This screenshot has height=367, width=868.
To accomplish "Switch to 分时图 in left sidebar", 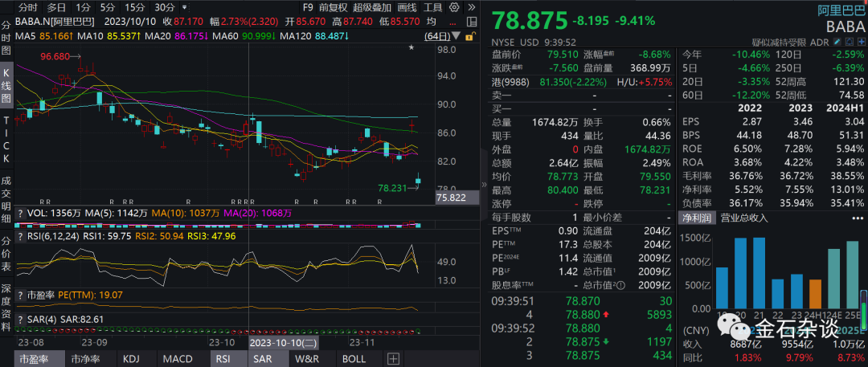I will point(6,38).
